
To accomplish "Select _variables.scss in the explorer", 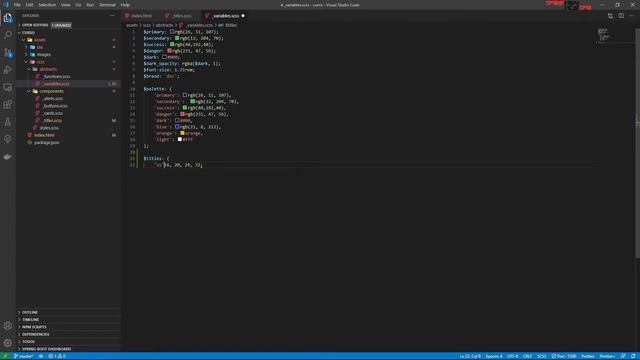I will (x=56, y=84).
